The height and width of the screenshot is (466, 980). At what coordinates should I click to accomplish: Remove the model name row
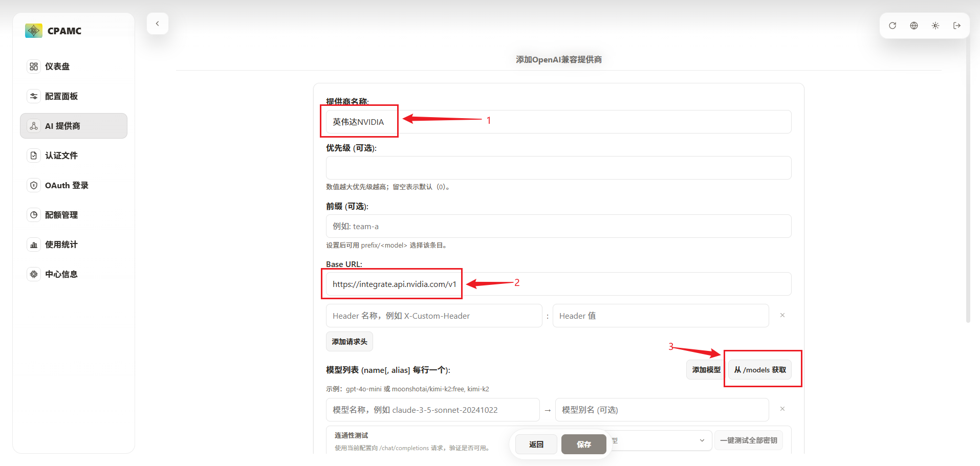(782, 409)
